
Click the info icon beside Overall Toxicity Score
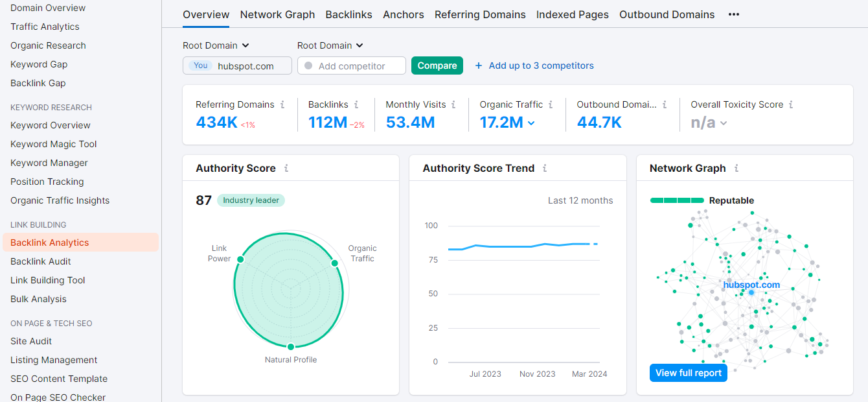click(x=791, y=104)
